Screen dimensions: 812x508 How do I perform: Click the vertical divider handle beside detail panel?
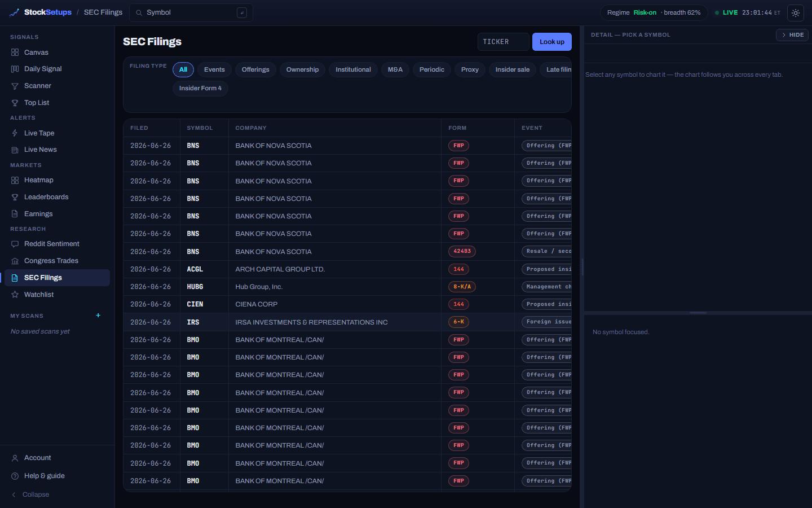pyautogui.click(x=582, y=267)
